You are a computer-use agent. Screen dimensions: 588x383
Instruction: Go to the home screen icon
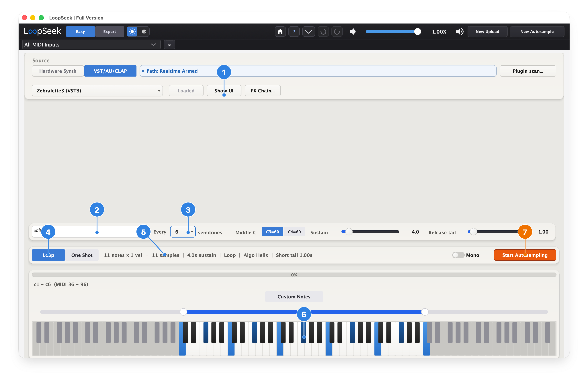click(280, 32)
